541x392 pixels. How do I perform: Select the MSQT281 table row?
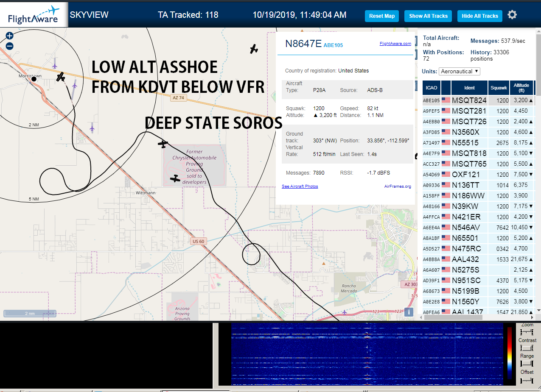coord(478,111)
